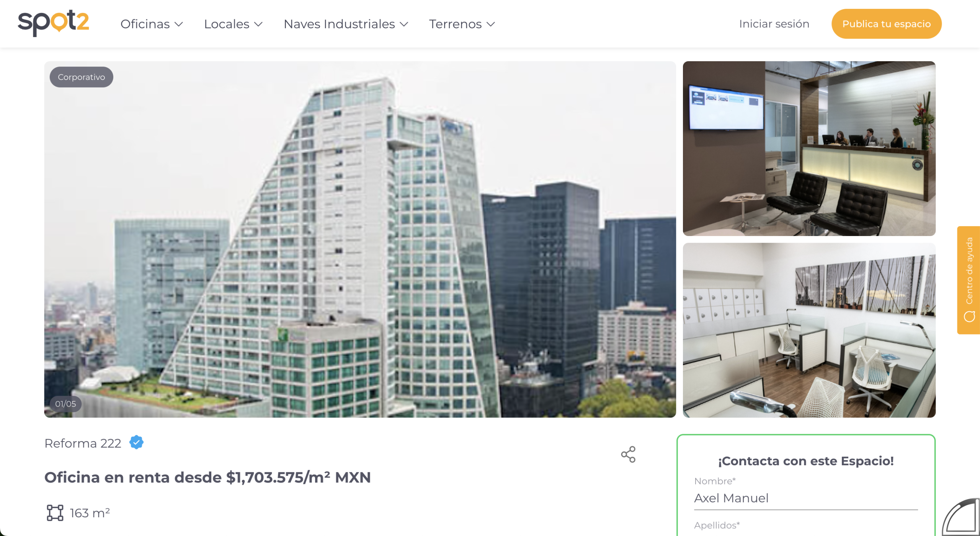Click the blue verified badge
This screenshot has height=536, width=980.
[136, 442]
